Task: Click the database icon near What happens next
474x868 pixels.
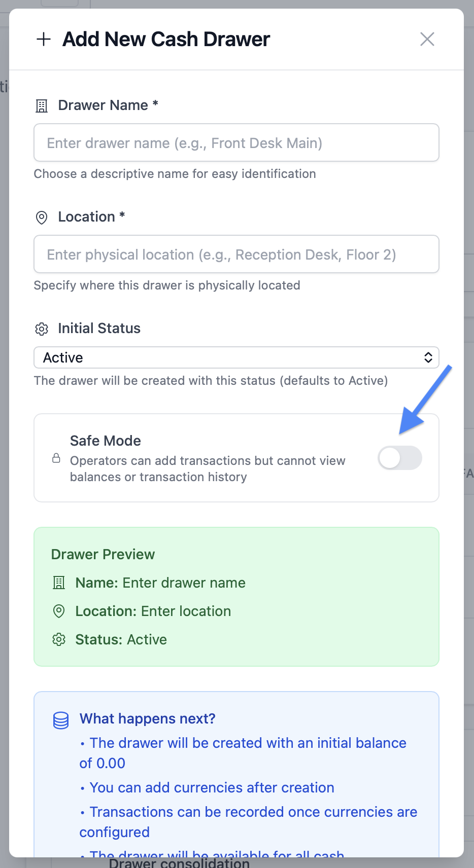Action: pos(61,720)
